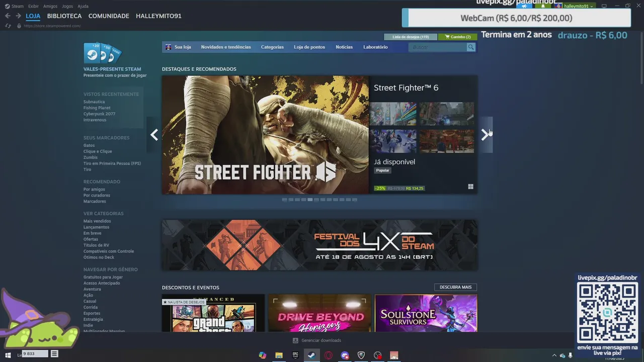This screenshot has height=362, width=644.
Task: Click the magnifier search icon
Action: tap(471, 47)
